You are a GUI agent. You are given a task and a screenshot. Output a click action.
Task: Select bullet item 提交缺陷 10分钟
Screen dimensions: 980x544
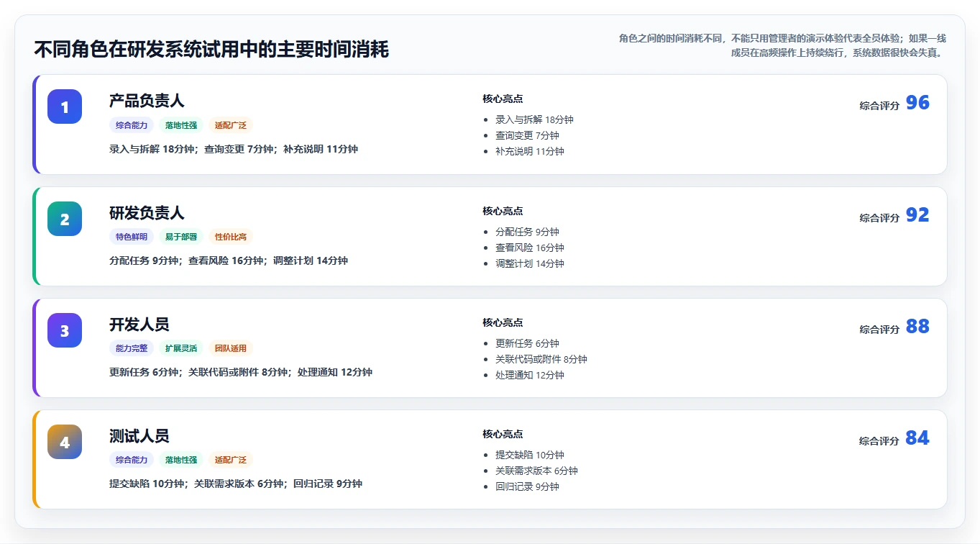pos(530,455)
